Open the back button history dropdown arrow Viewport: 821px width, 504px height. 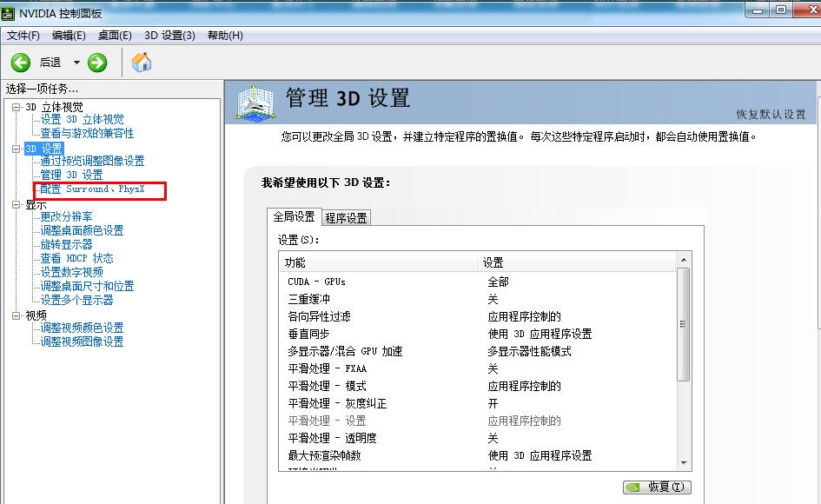(76, 62)
